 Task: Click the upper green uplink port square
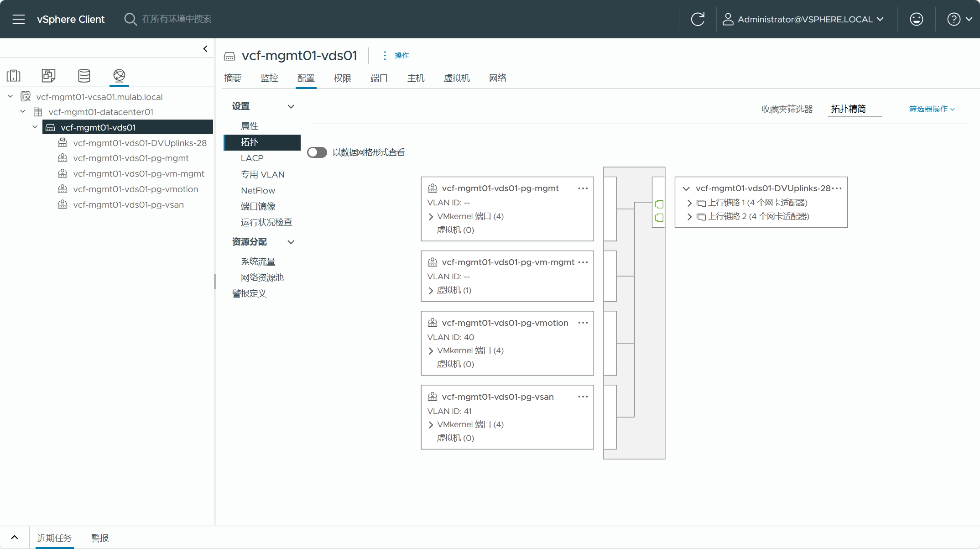tap(659, 204)
